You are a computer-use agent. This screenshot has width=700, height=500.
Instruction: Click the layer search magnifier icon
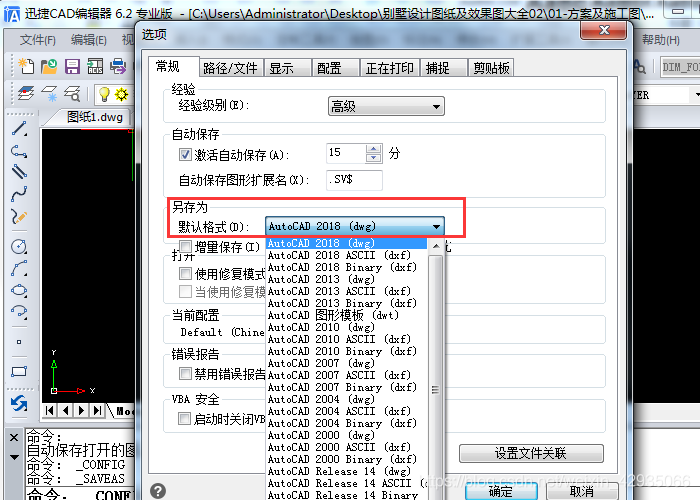pos(72,94)
